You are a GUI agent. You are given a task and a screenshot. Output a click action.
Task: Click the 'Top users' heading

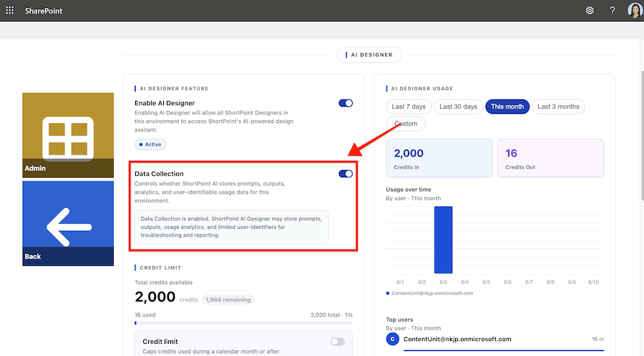pyautogui.click(x=399, y=320)
